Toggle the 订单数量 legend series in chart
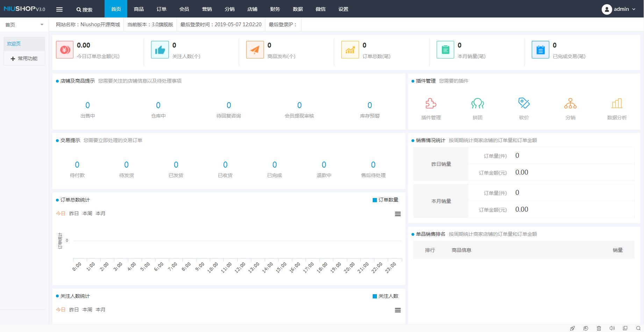Screen dimensions: 644x332 (x=385, y=200)
